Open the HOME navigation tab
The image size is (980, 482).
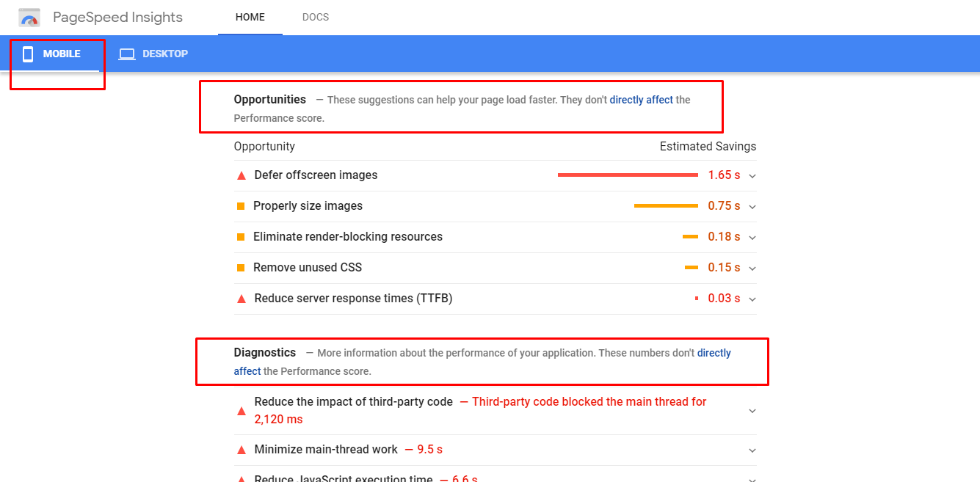pyautogui.click(x=250, y=17)
